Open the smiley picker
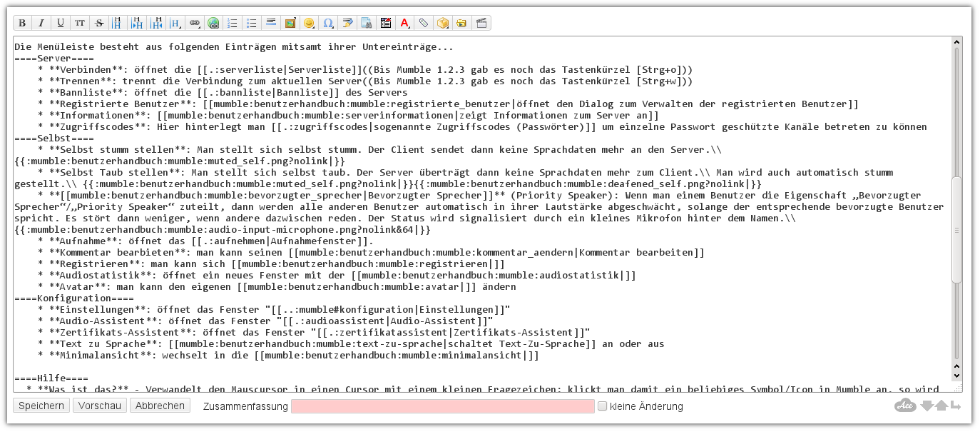Screen dimensions: 980x432 [x=309, y=23]
